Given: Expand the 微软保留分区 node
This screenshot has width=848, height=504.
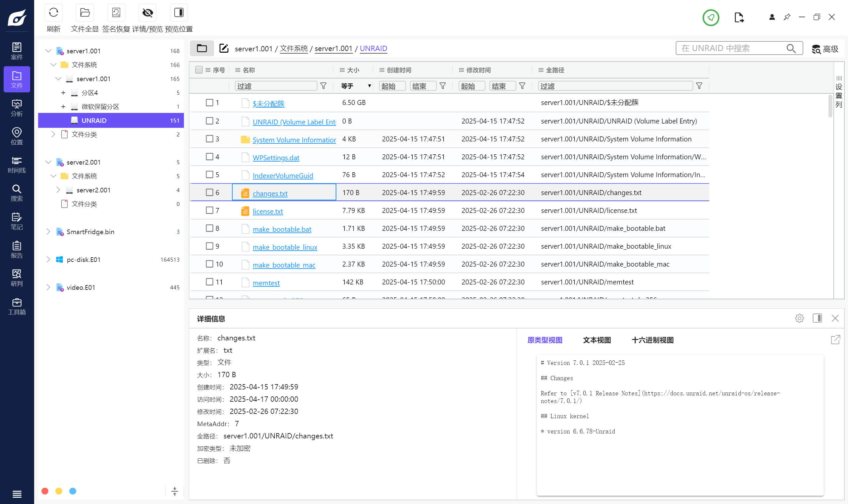Looking at the screenshot, I should 63,106.
